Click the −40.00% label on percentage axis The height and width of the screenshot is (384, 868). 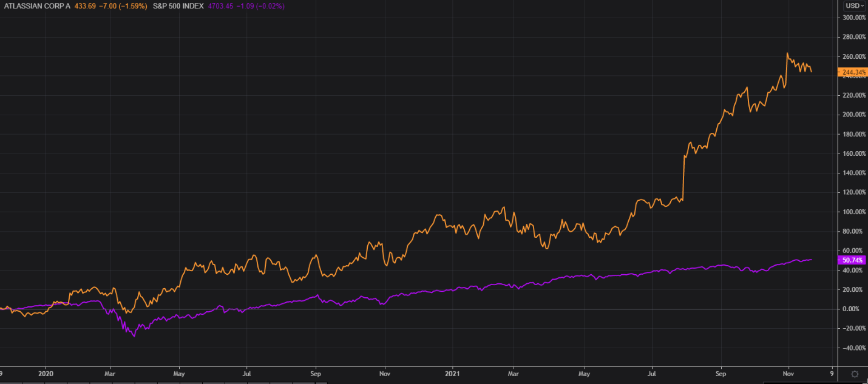tap(852, 348)
